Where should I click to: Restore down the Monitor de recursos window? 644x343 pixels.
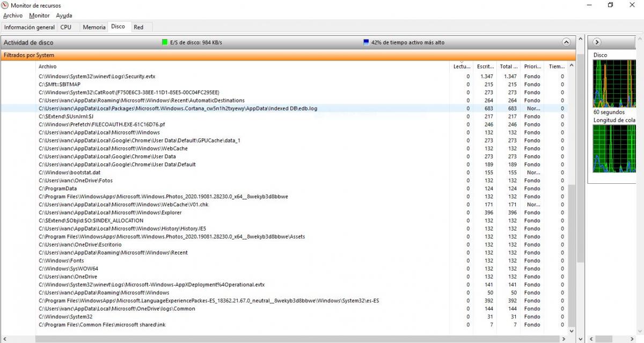(x=610, y=5)
